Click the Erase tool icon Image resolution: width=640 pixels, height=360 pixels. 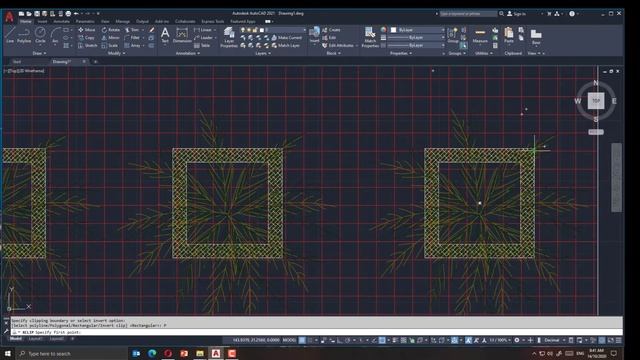click(x=152, y=30)
